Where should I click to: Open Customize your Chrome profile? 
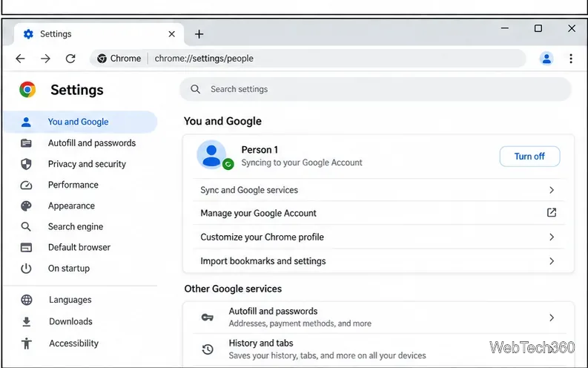tap(378, 237)
